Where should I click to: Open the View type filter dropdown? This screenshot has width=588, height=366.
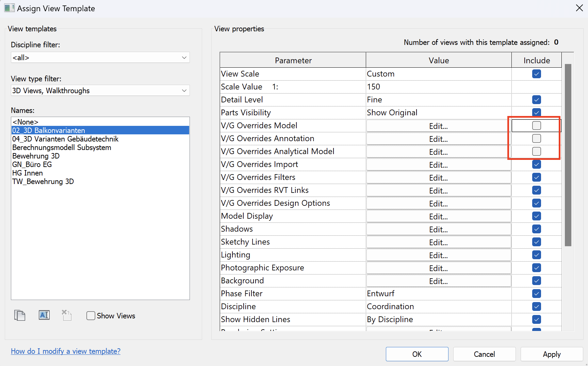tap(100, 90)
